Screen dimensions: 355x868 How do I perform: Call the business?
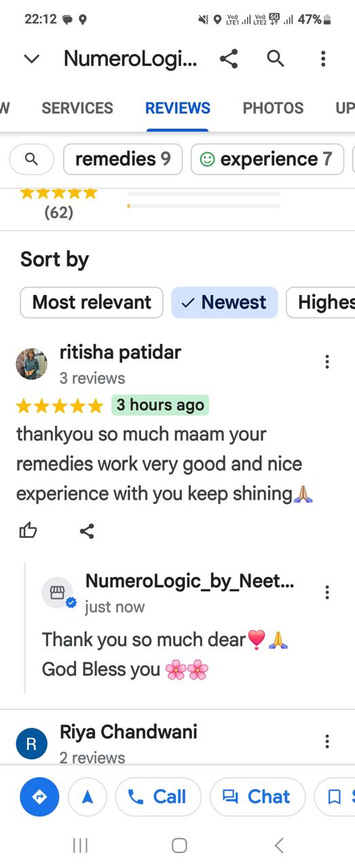coord(158,796)
